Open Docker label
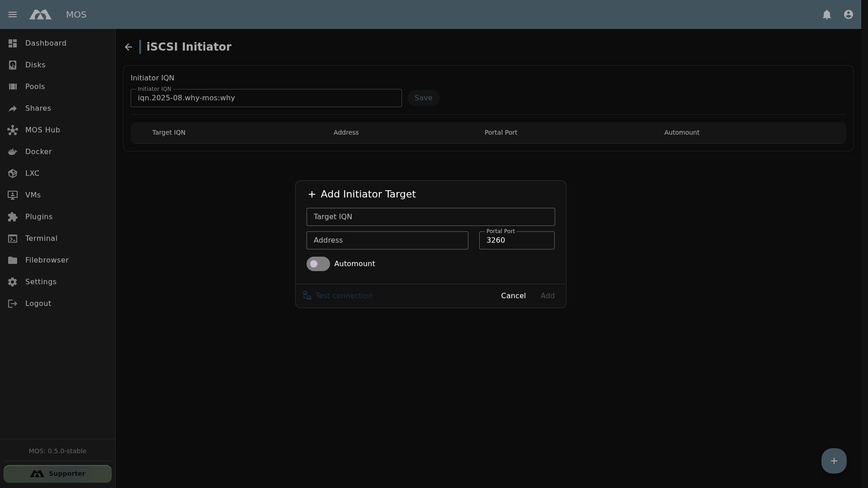This screenshot has width=868, height=488. click(x=38, y=152)
